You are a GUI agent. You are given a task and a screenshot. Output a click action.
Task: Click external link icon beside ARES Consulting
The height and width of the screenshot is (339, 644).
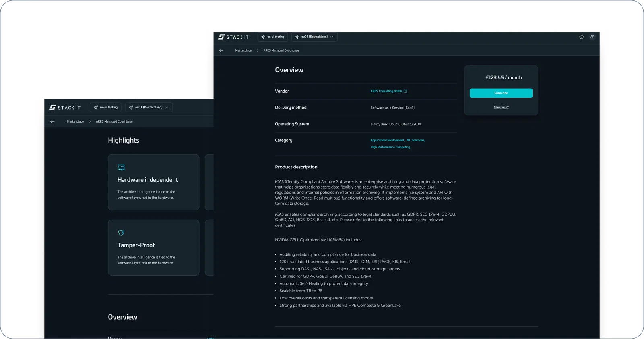coord(405,91)
